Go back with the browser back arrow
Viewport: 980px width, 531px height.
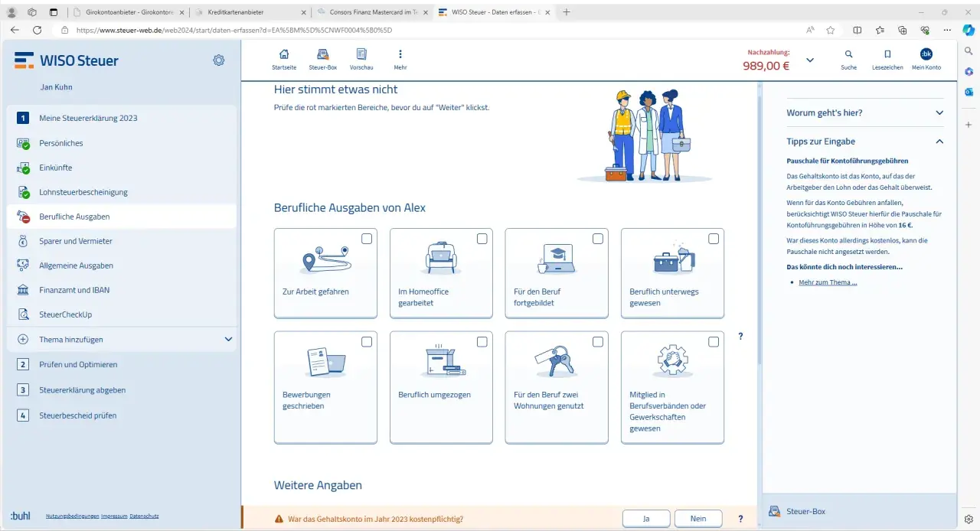pyautogui.click(x=14, y=30)
